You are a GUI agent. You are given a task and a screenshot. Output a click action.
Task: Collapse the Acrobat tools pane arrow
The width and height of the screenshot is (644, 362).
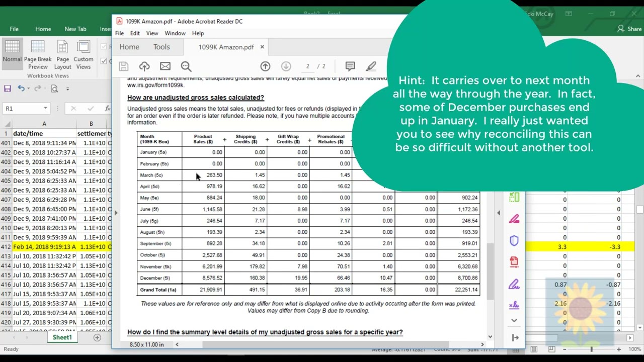pos(515,338)
